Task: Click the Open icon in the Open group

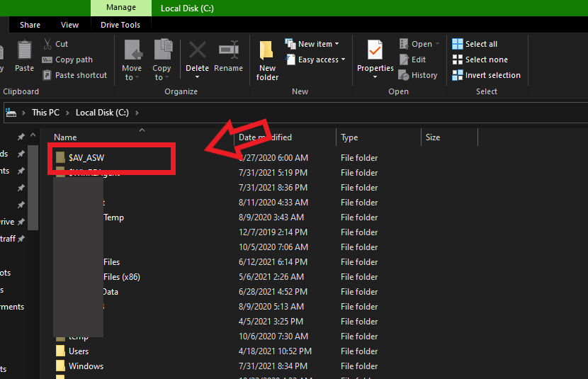Action: pyautogui.click(x=404, y=44)
